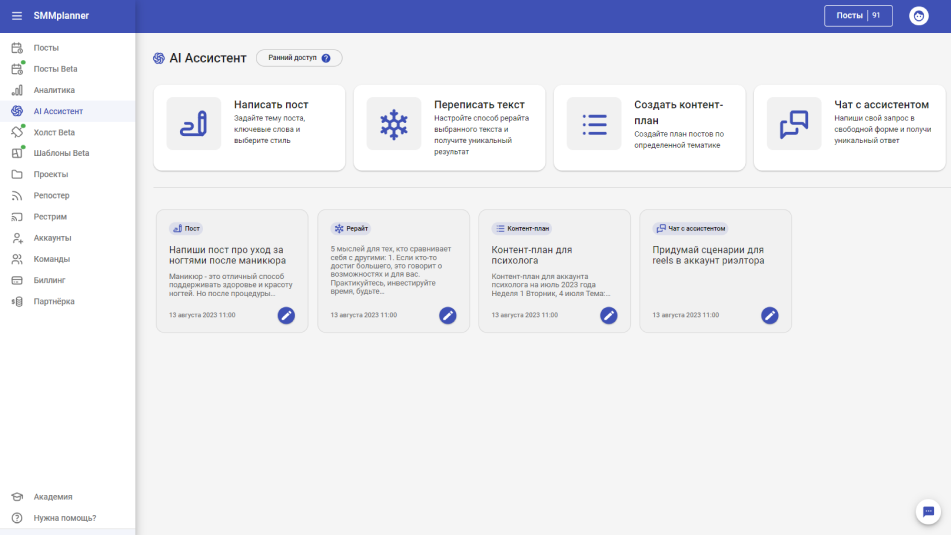Select Аккаунты in left navigation
This screenshot has height=535, width=951.
(52, 238)
